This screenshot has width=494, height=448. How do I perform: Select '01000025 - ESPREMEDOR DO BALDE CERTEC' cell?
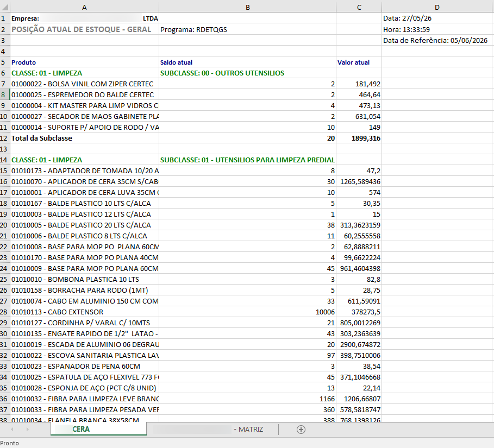point(84,95)
